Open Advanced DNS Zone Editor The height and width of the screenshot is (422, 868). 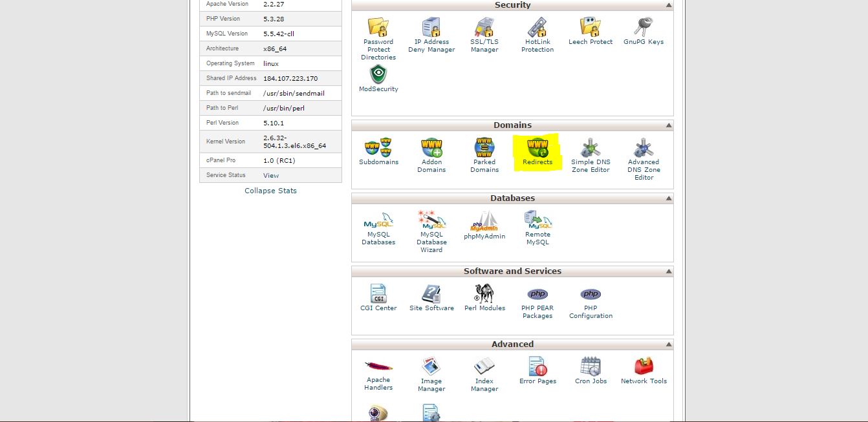tap(644, 159)
